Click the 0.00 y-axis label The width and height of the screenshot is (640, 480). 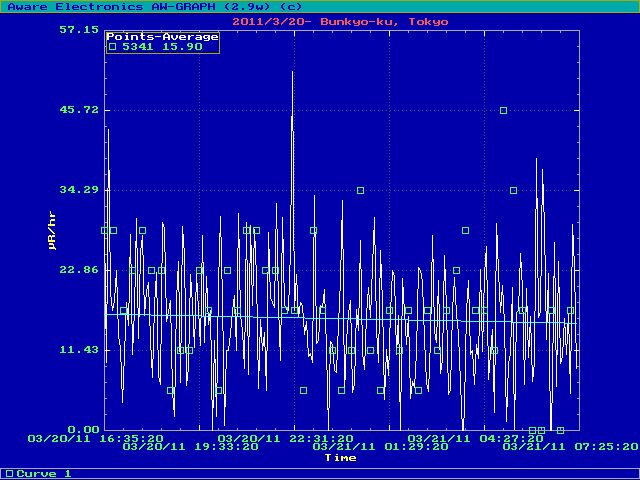pyautogui.click(x=82, y=430)
